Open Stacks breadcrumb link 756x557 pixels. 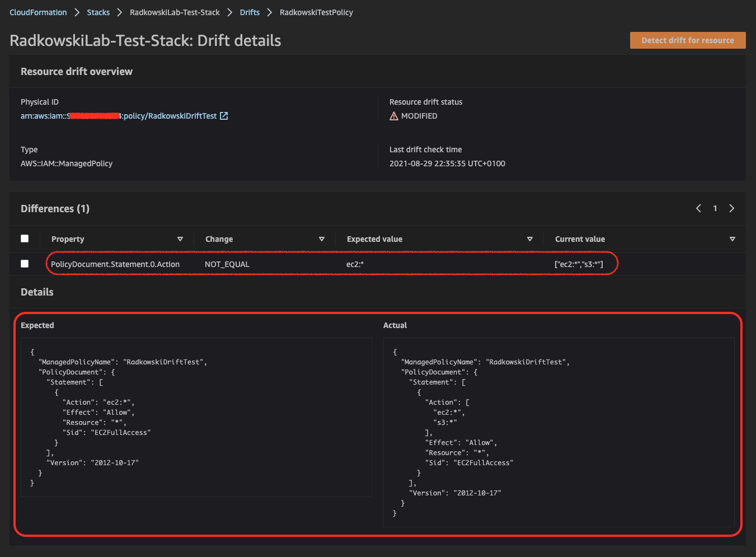[x=98, y=12]
